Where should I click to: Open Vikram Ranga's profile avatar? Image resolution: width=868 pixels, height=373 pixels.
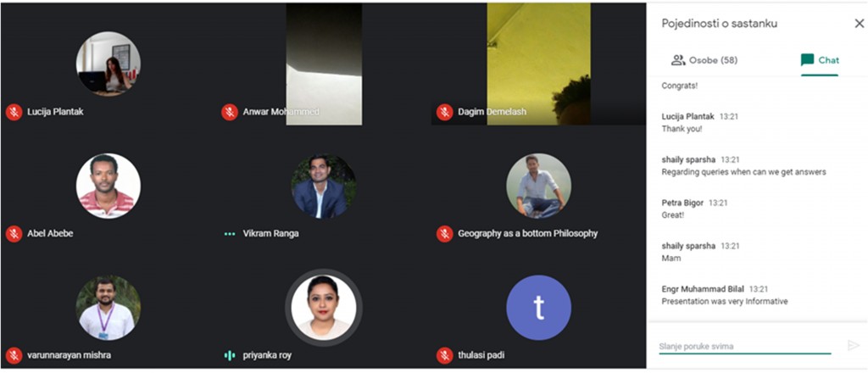(324, 186)
